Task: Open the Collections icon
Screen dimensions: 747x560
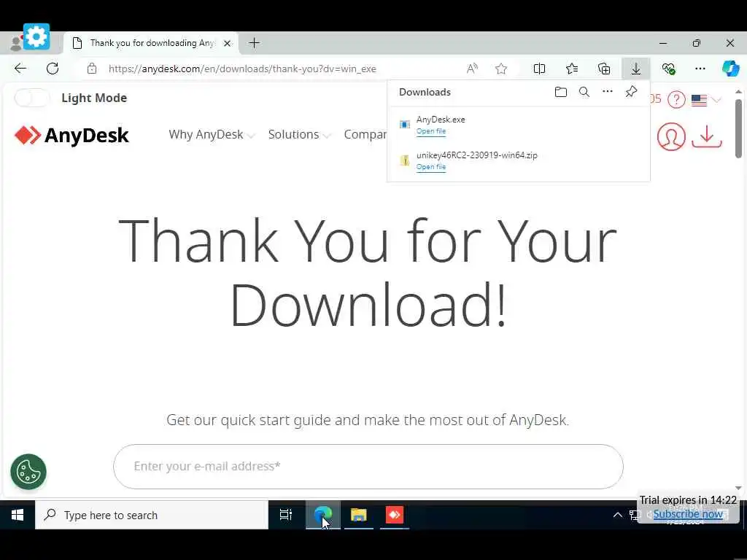Action: point(603,69)
